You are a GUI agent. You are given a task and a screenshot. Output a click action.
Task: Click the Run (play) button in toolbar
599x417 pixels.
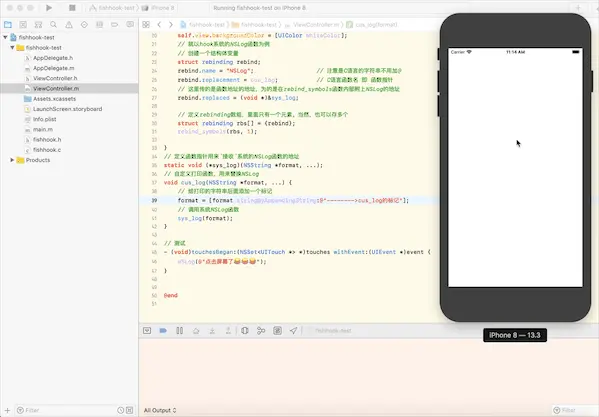click(49, 8)
